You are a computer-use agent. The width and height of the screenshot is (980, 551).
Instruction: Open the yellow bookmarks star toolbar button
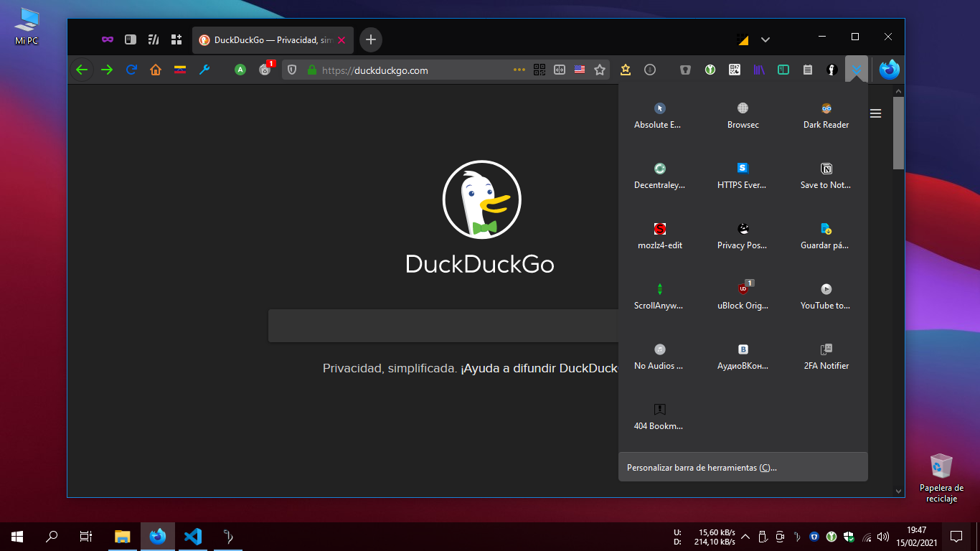[626, 70]
